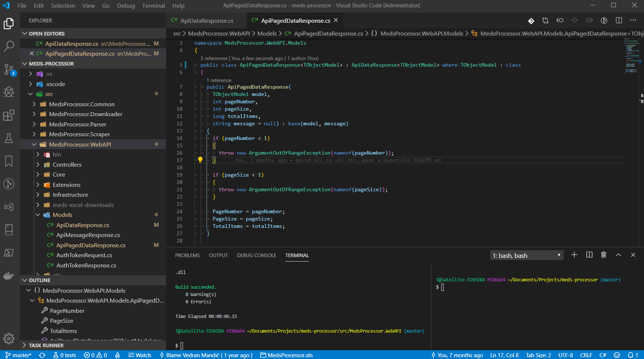Image resolution: width=644 pixels, height=359 pixels.
Task: Synchronize changes icon in status bar
Action: coord(42,355)
